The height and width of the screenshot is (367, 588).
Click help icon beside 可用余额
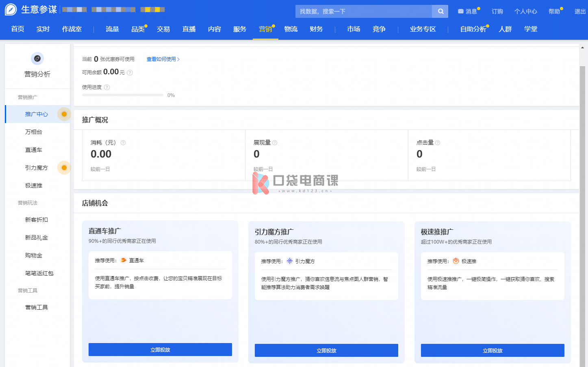[130, 73]
